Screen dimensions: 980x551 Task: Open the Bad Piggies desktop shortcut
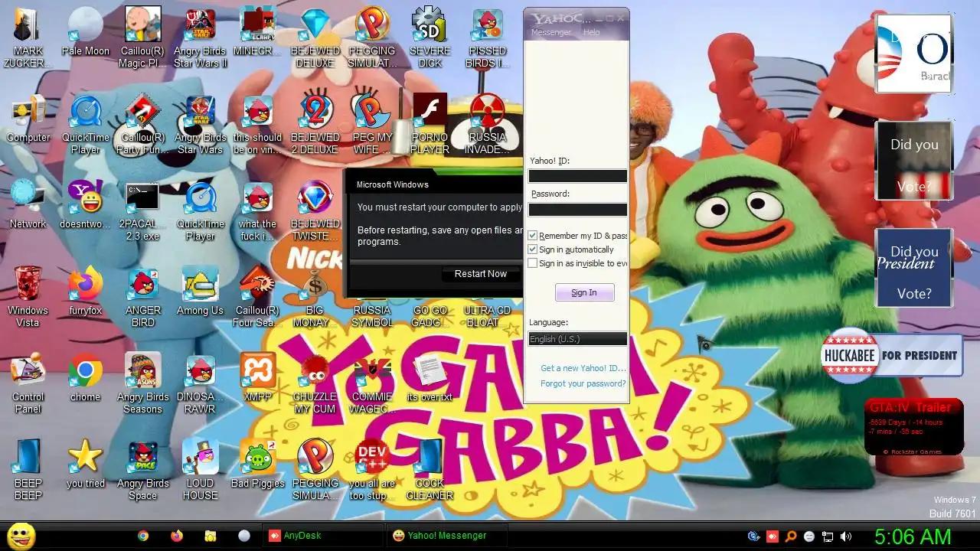[x=258, y=465]
